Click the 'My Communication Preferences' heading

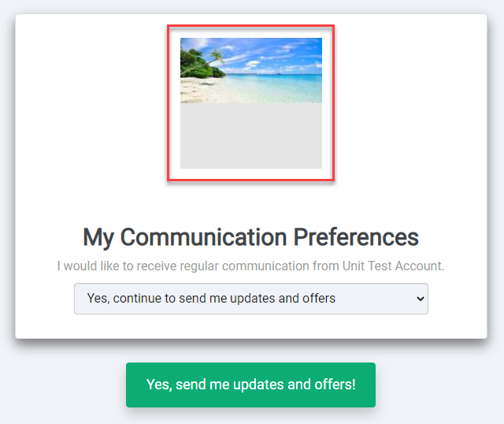coord(250,237)
